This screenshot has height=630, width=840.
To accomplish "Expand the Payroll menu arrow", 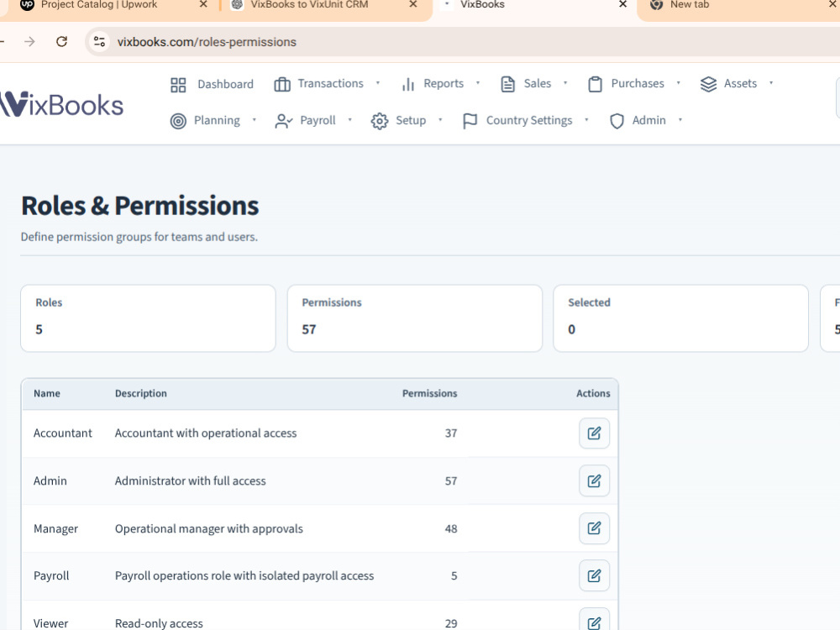I will (x=349, y=120).
